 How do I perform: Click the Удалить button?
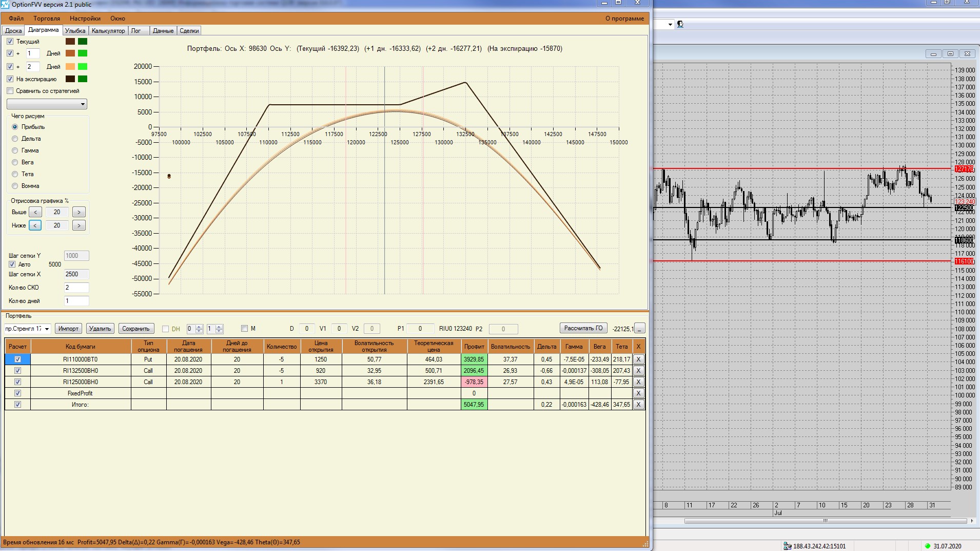pos(100,329)
